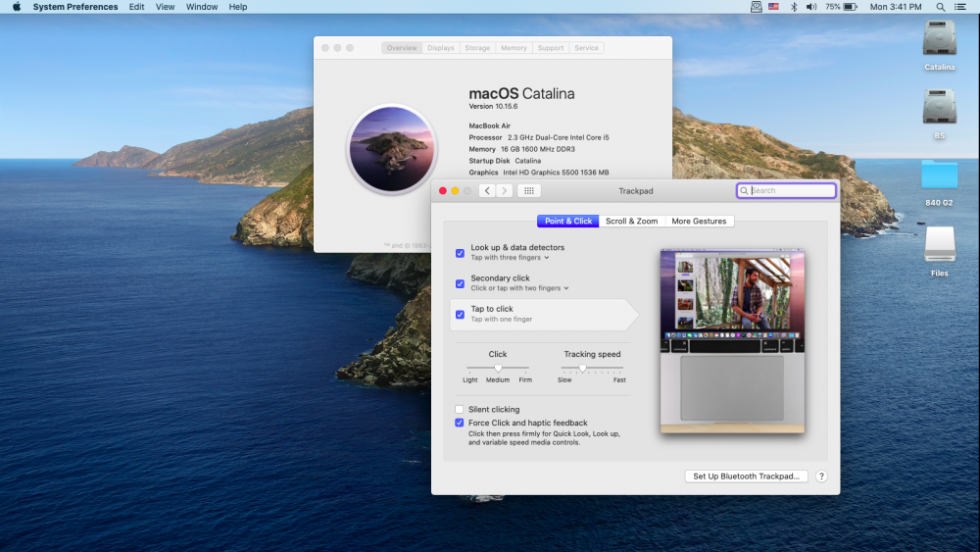Image resolution: width=980 pixels, height=552 pixels.
Task: Click the MacBook Air model text
Action: pos(489,125)
